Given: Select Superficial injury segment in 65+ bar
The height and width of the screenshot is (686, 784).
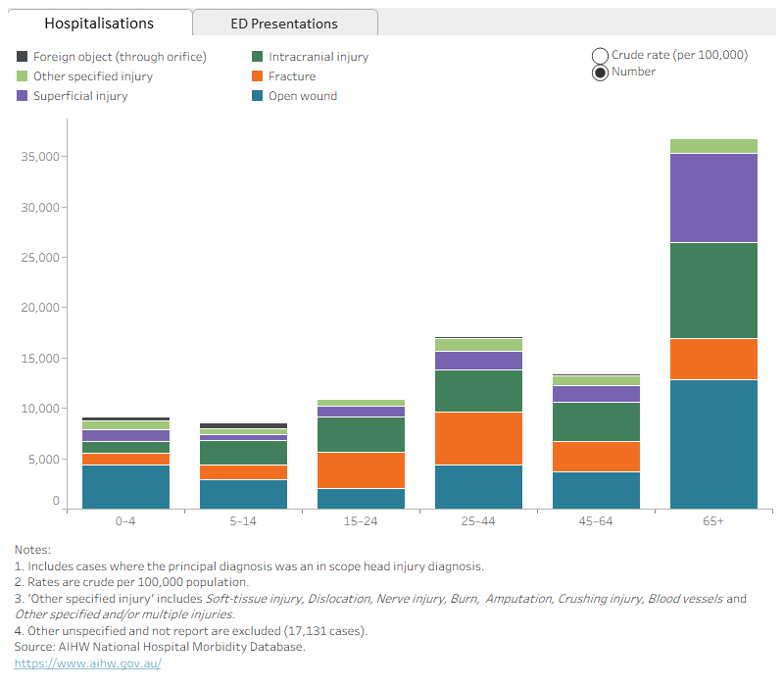Looking at the screenshot, I should pos(713,198).
